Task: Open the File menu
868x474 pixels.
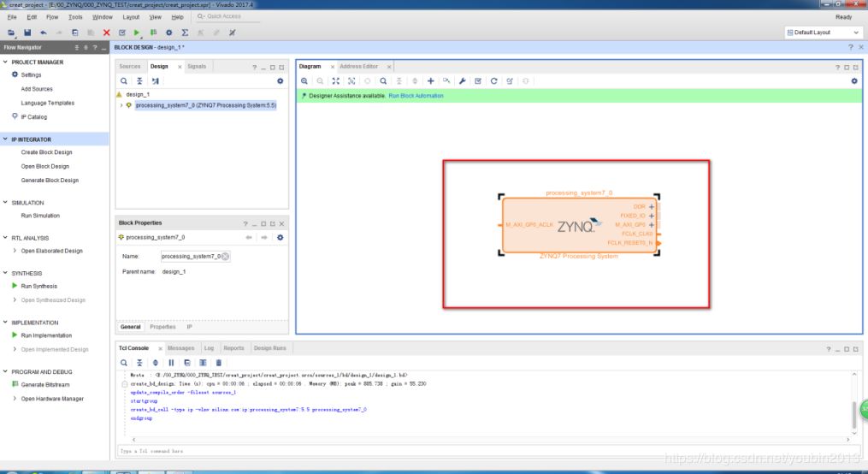Action: point(12,17)
